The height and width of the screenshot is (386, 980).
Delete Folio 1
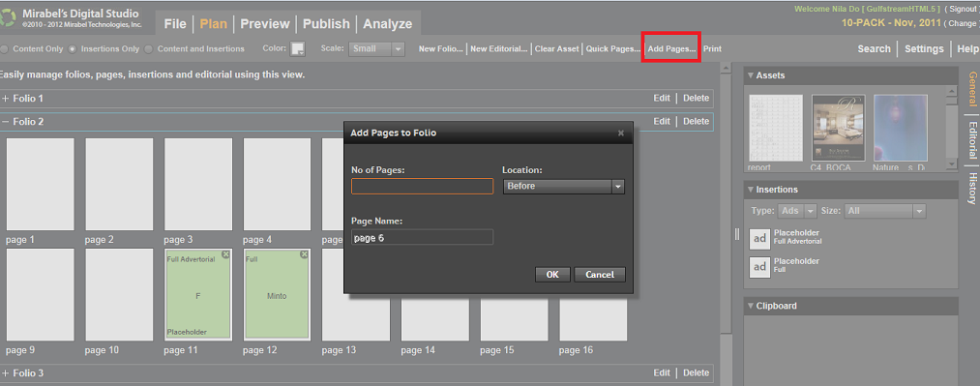click(697, 98)
